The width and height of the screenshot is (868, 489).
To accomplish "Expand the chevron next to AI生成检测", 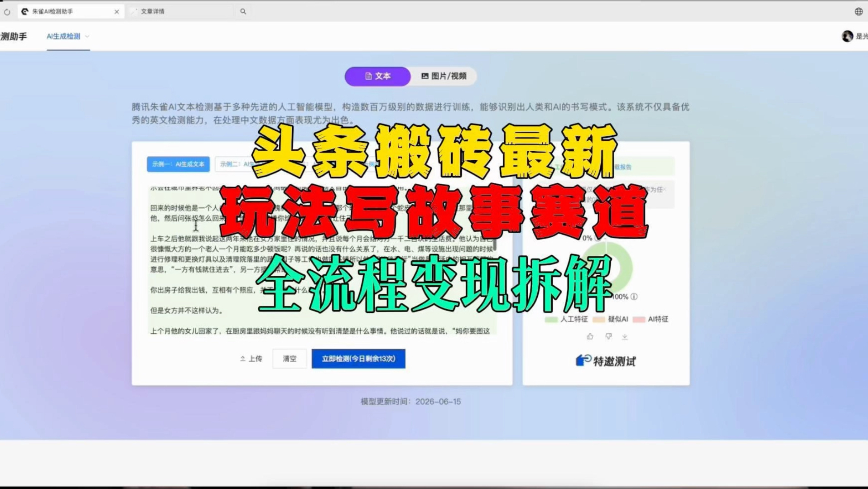I will click(87, 36).
